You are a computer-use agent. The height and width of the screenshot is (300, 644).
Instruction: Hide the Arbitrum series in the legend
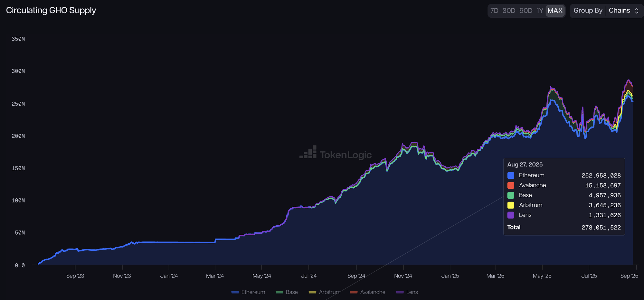coord(325,292)
